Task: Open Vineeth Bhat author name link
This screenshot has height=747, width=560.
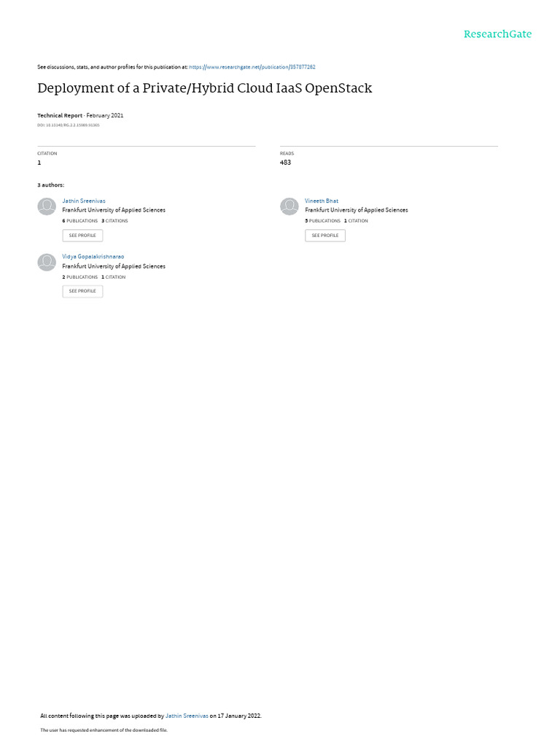Action: 322,201
